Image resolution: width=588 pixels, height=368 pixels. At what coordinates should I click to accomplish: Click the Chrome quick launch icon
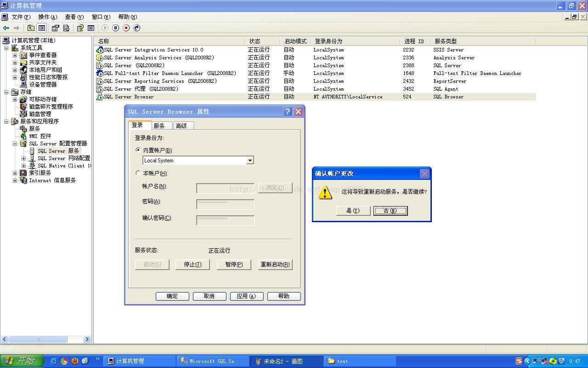64,361
